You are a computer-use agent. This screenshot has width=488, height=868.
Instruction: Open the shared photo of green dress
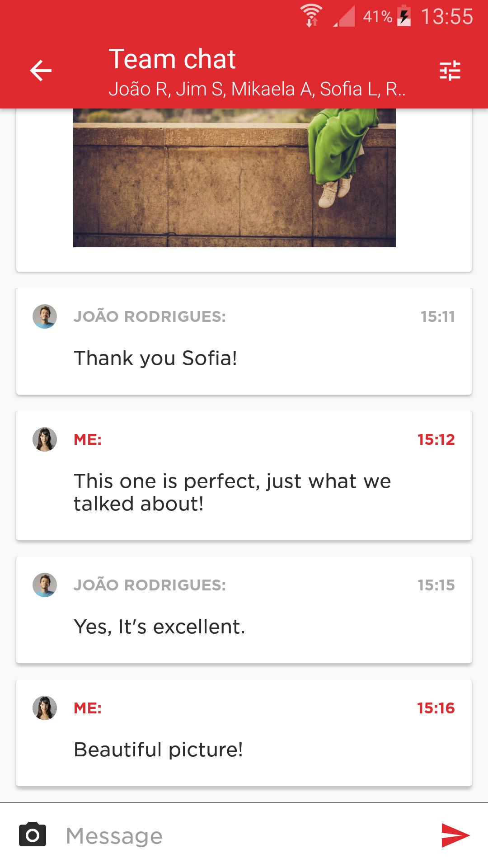point(234,178)
